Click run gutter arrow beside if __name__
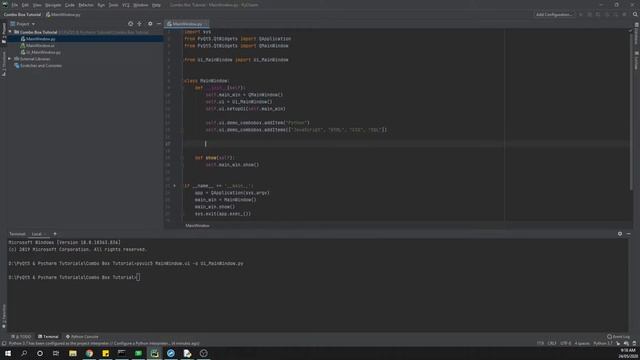The height and width of the screenshot is (360, 640). tap(174, 186)
